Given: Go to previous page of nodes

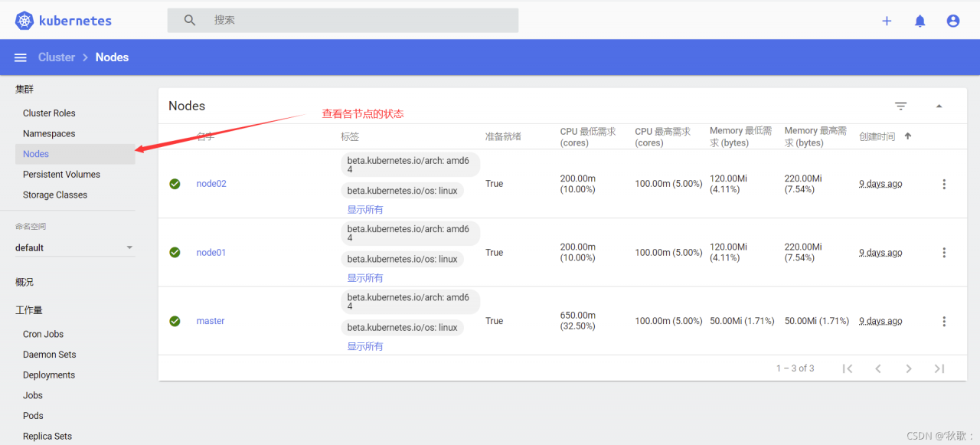Looking at the screenshot, I should pyautogui.click(x=878, y=368).
